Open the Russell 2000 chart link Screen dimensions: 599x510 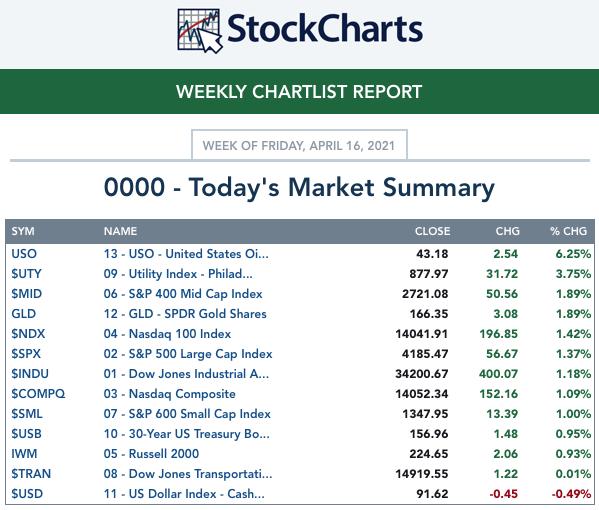(x=151, y=453)
